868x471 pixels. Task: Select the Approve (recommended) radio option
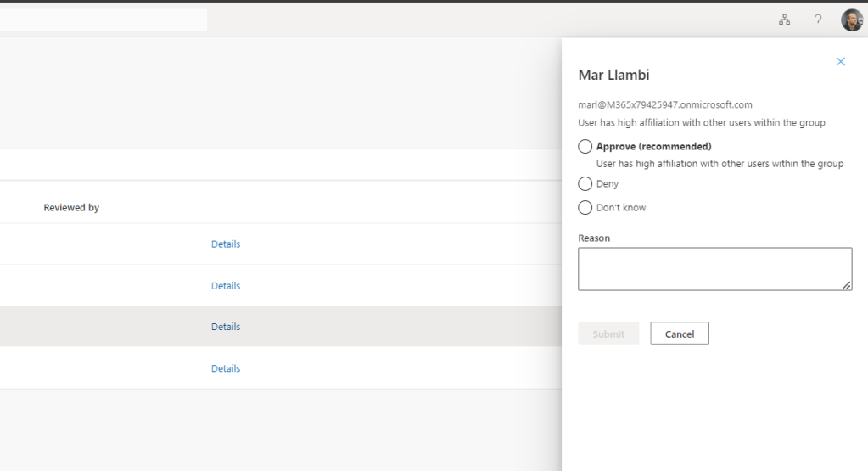coord(585,147)
